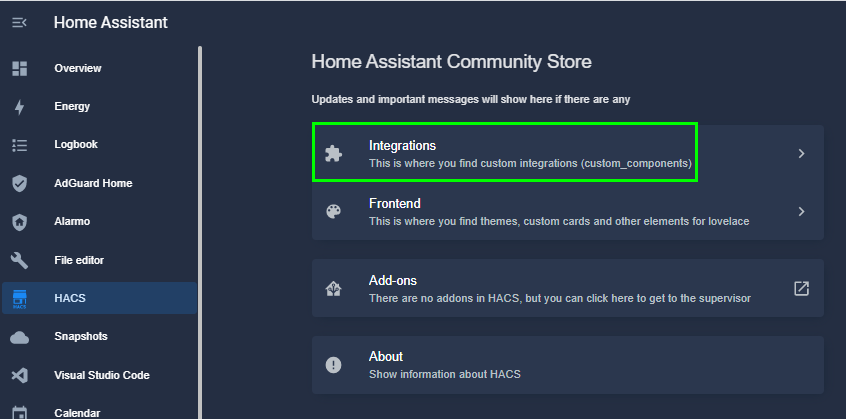Screen dimensions: 846x419
Task: Click the Calendar icon in sidebar
Action: tap(19, 413)
